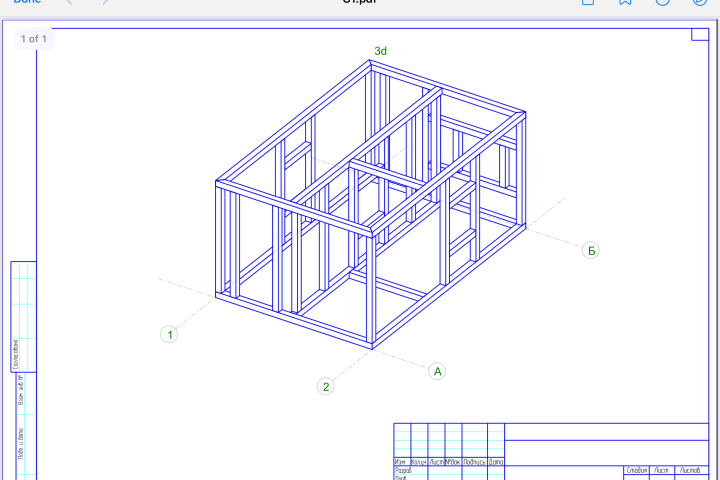The image size is (720, 480).
Task: Click the "Лист" cell beside "№док"
Action: point(436,462)
